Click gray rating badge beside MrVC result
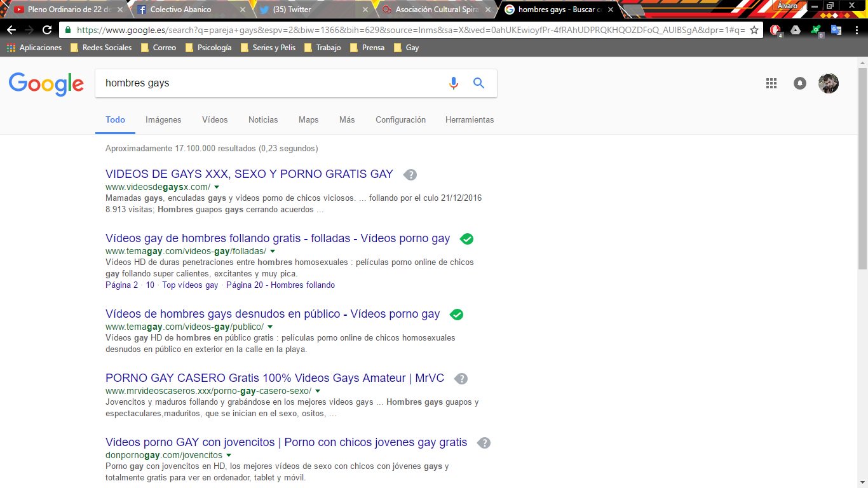The image size is (868, 488). [461, 379]
